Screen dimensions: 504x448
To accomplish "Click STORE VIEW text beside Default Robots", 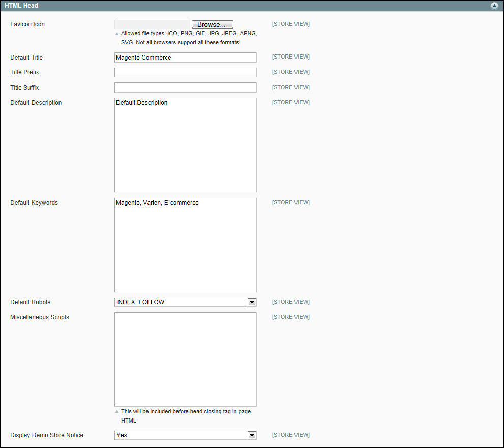I will [x=291, y=302].
